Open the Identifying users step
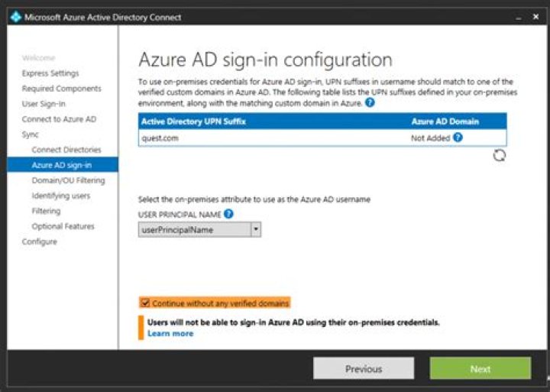This screenshot has height=392, width=550. (60, 196)
